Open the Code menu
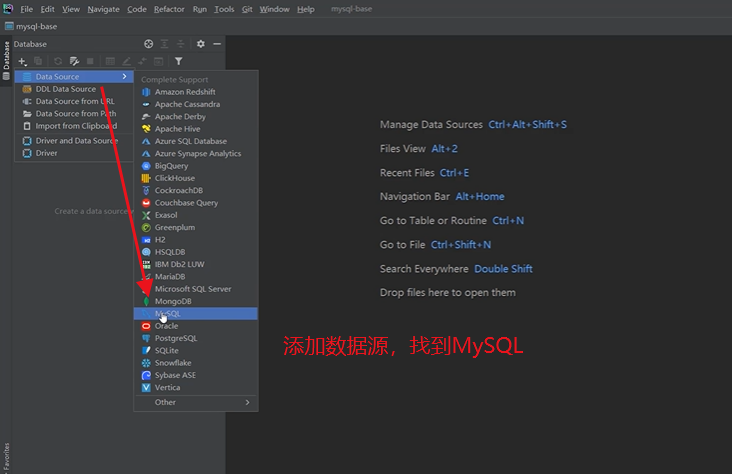Screen dimensions: 732x474 coord(137,9)
